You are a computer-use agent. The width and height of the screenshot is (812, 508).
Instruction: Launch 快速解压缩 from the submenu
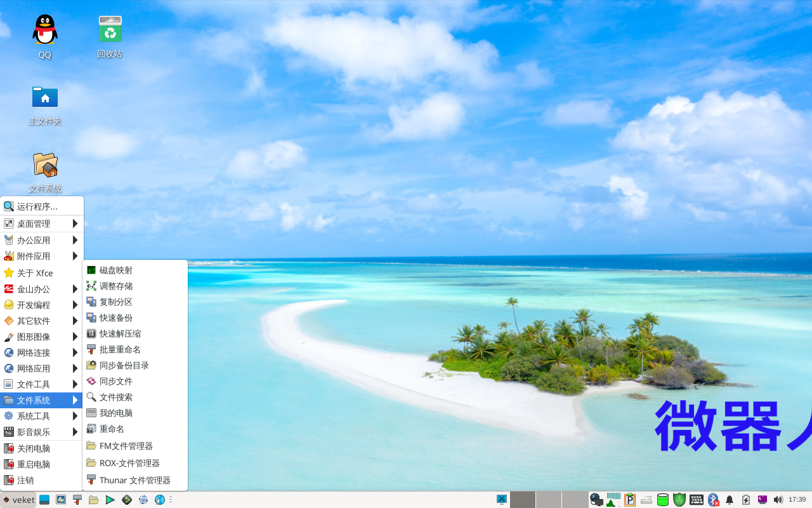tap(135, 333)
